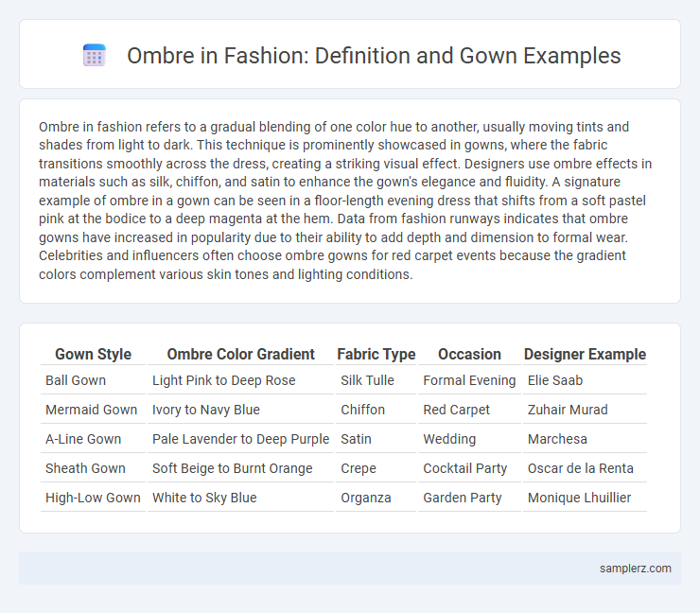The image size is (700, 613).
Task: Click 'Ivory to Navy Blue' cell
Action: point(240,410)
